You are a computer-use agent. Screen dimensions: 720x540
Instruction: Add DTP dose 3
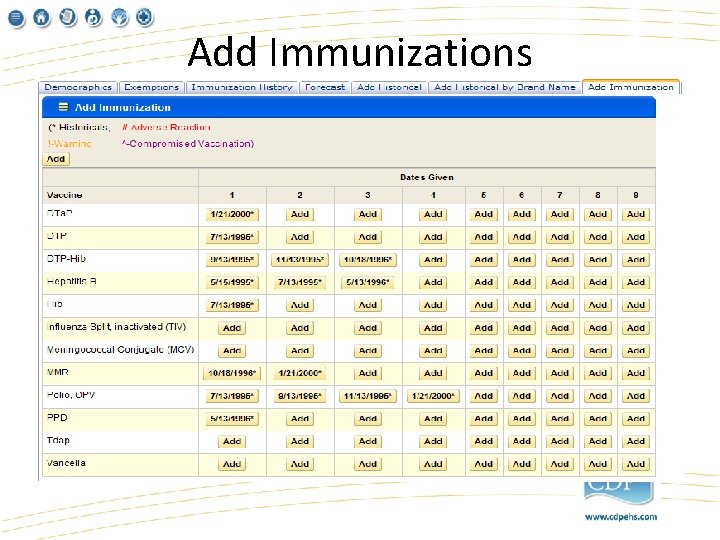pyautogui.click(x=368, y=237)
